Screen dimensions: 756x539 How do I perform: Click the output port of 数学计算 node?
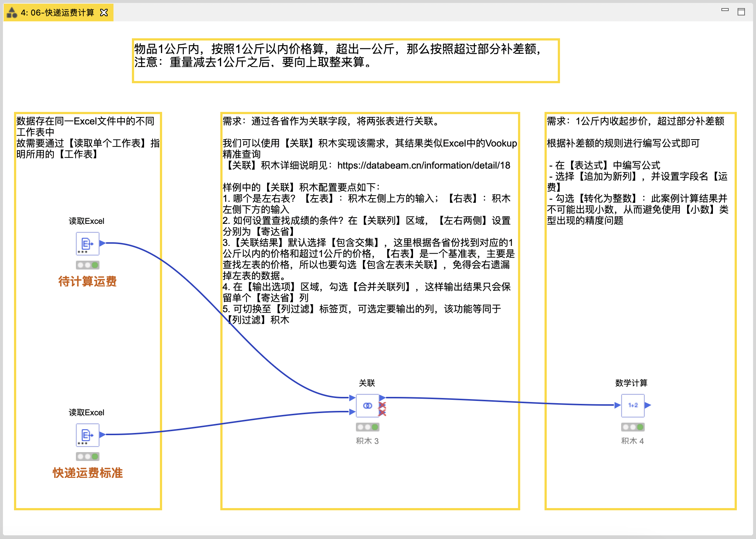click(x=648, y=405)
